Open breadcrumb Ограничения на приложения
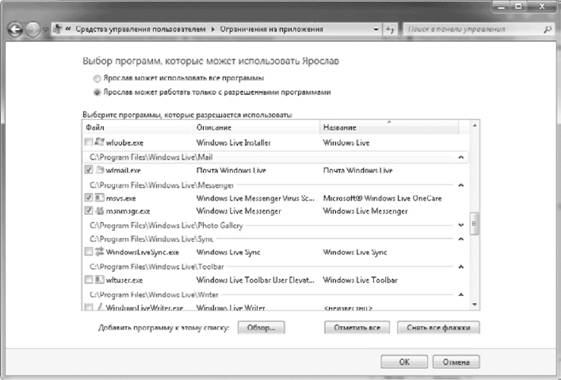561x380 pixels. [272, 29]
